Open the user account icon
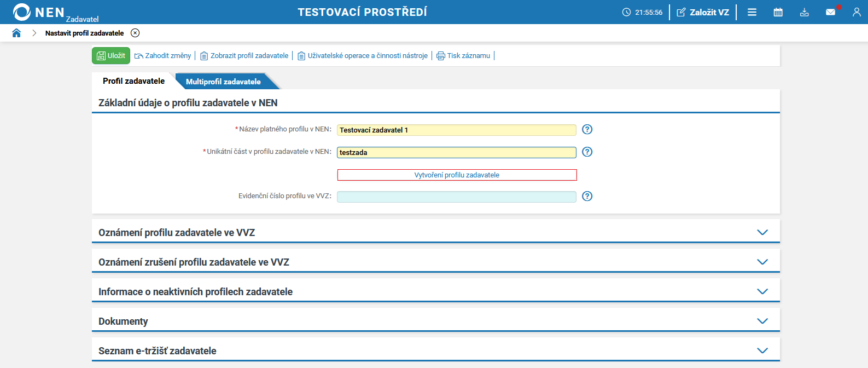This screenshot has height=368, width=868. tap(857, 12)
